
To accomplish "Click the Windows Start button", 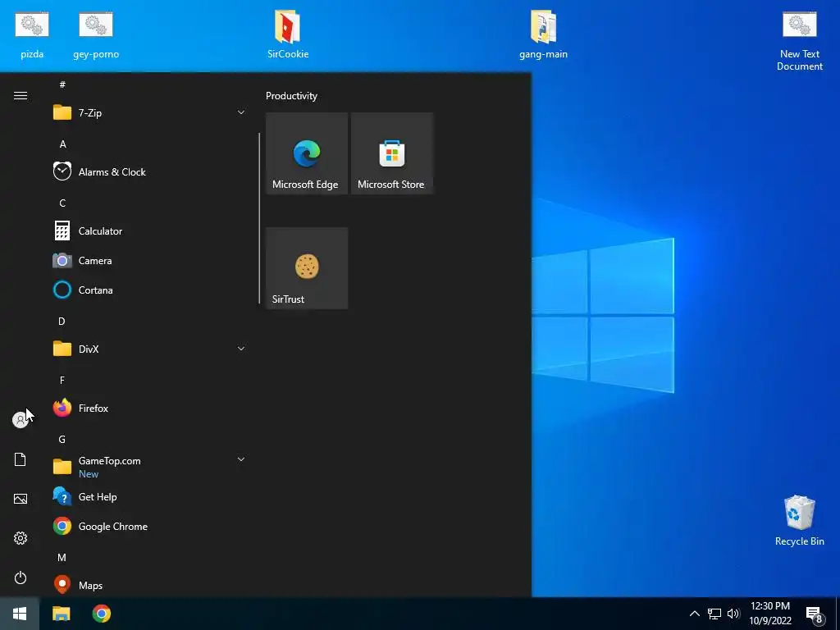I will [20, 614].
